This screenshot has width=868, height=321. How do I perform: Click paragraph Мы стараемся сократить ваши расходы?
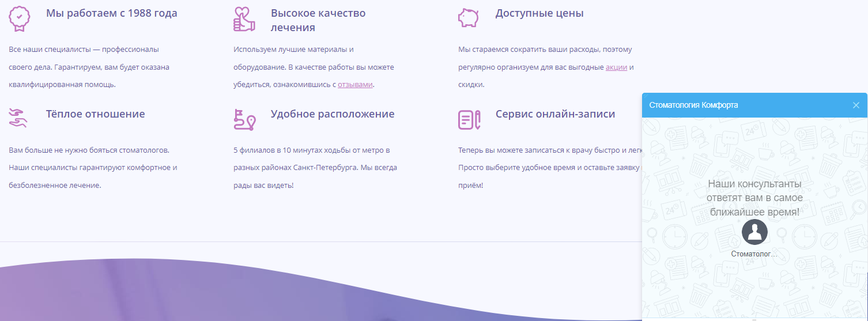pyautogui.click(x=546, y=67)
